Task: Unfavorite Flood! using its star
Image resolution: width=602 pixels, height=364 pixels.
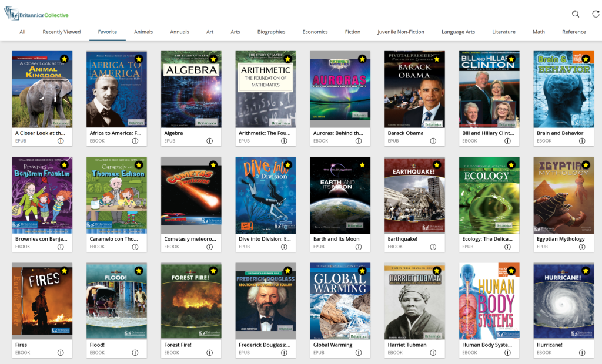Action: 139,271
